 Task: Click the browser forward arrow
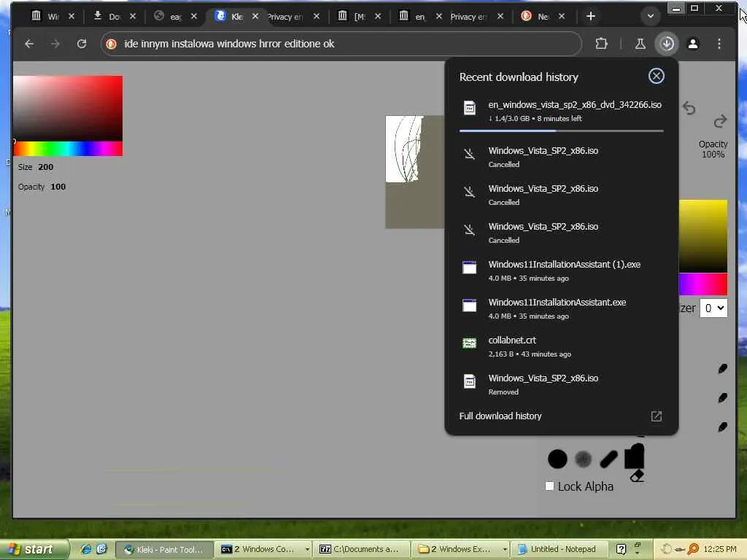[x=55, y=44]
